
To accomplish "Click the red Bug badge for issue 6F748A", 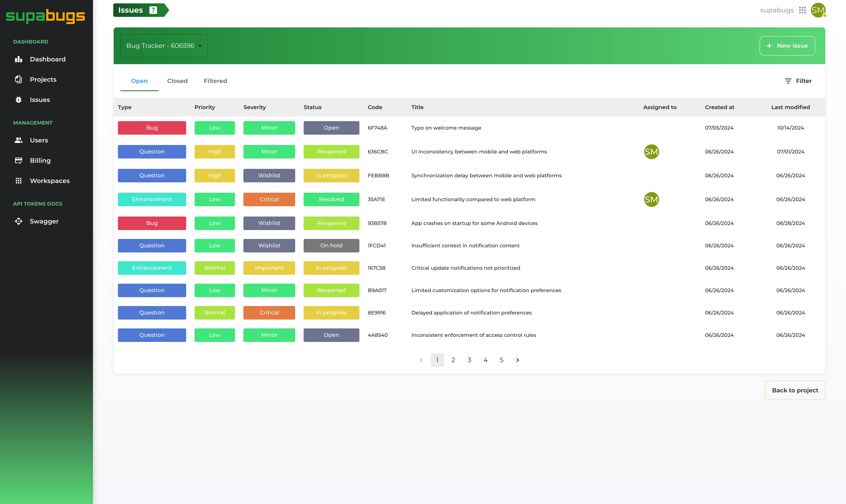I will (151, 128).
